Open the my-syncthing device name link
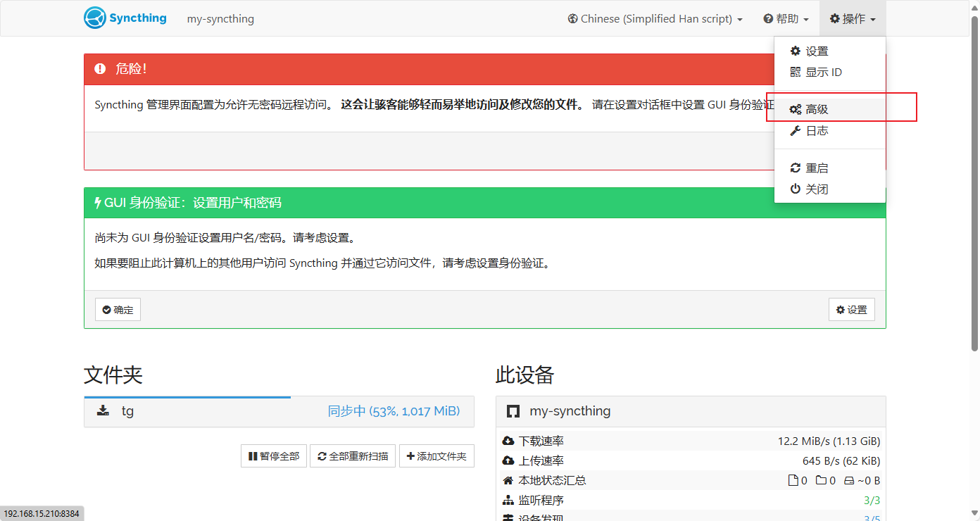980x521 pixels. [220, 19]
